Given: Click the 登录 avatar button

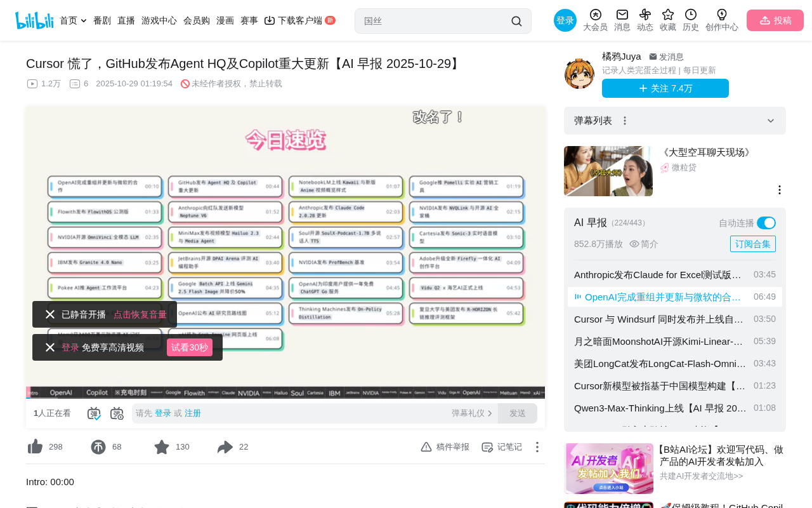Looking at the screenshot, I should [x=565, y=20].
